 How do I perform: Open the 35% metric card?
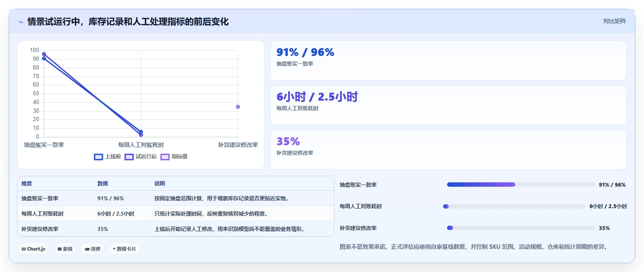point(448,150)
